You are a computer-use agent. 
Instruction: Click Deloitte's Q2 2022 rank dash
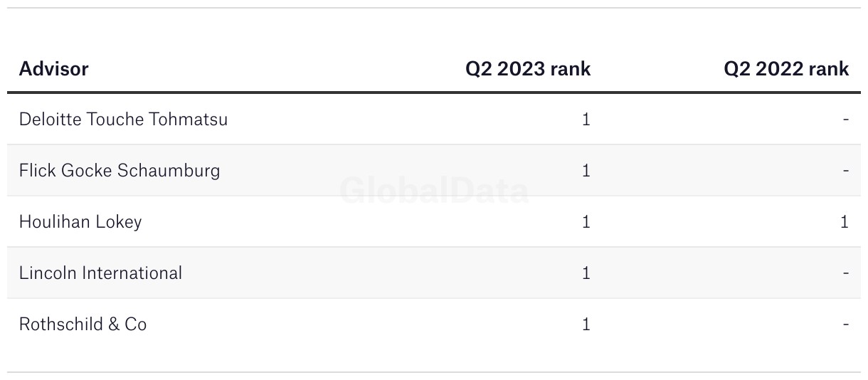[845, 120]
